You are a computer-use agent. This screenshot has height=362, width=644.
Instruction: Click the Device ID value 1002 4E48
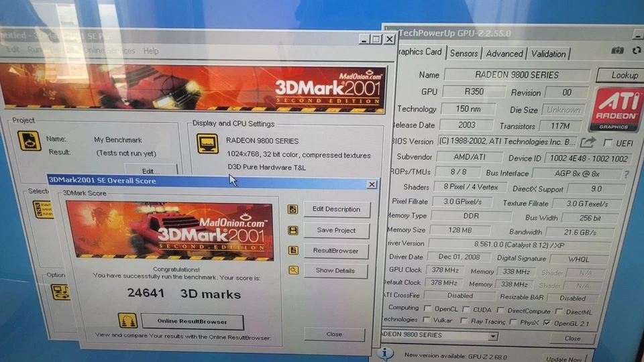[x=588, y=159]
